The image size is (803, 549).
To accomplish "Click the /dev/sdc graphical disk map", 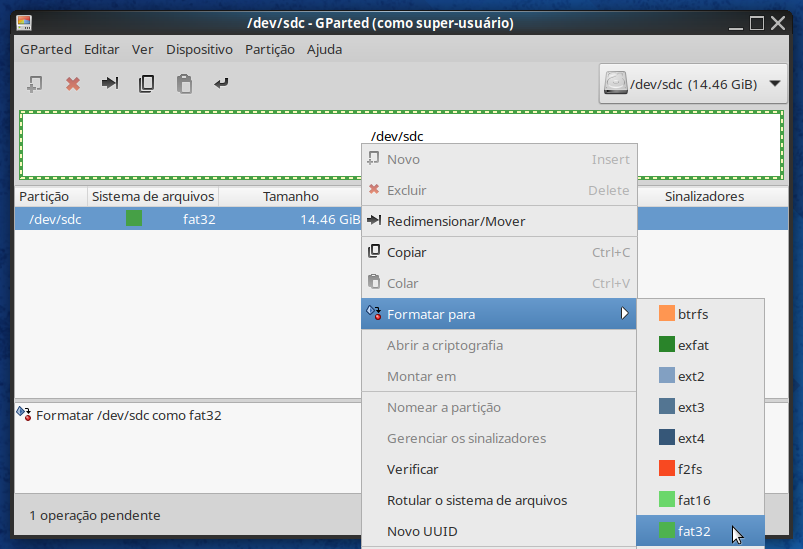I will click(x=401, y=145).
